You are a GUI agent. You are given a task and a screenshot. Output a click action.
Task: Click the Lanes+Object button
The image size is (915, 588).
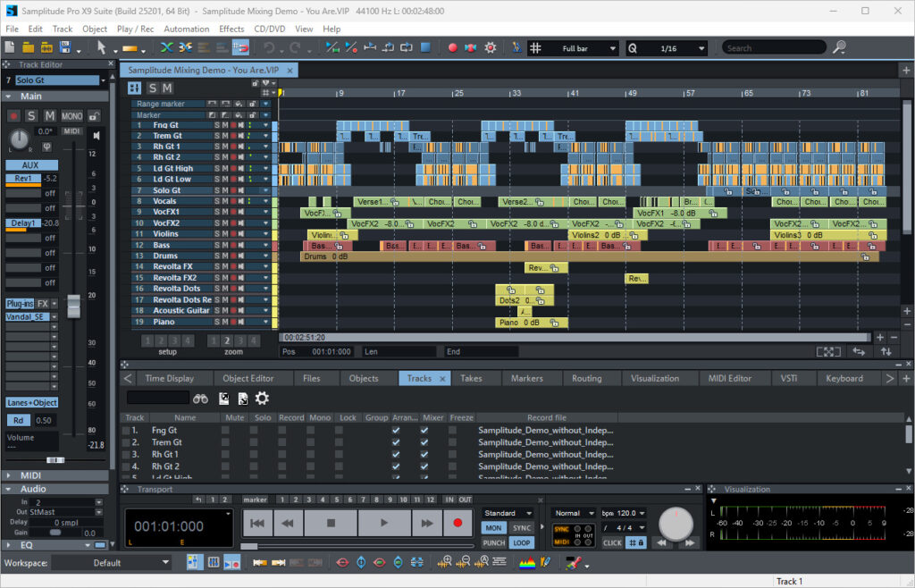(x=32, y=402)
